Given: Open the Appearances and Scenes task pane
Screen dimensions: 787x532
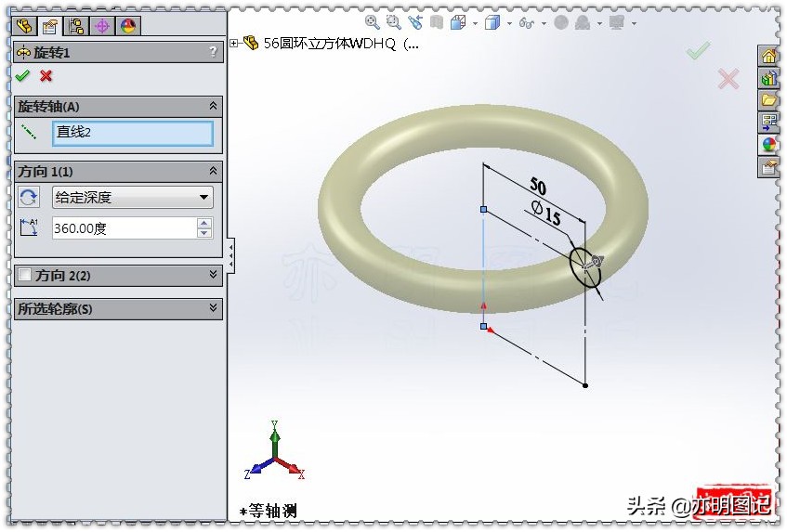Looking at the screenshot, I should click(x=768, y=145).
